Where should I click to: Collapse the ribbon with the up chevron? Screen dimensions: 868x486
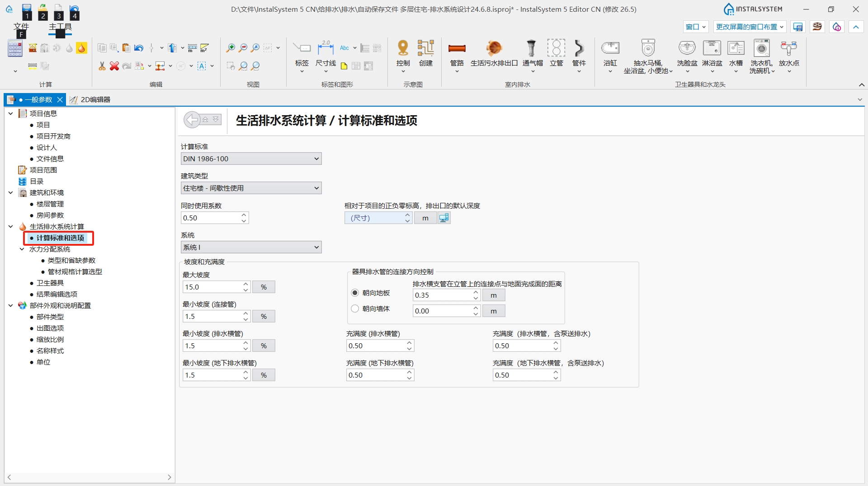coord(862,84)
